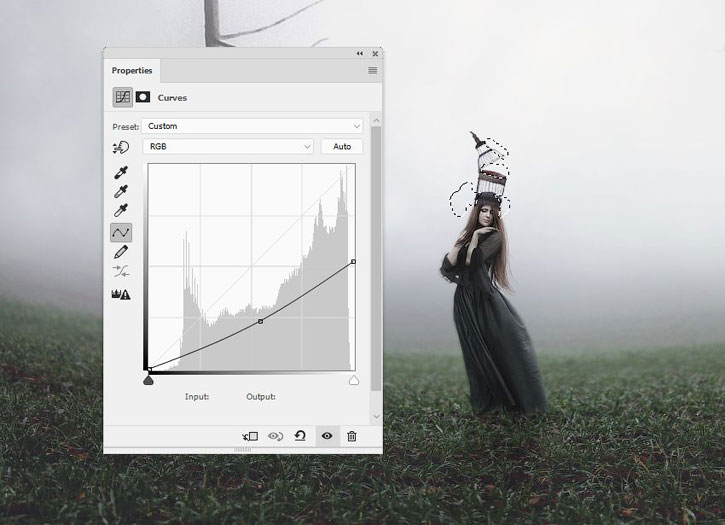Click the white point input slider

coord(354,380)
